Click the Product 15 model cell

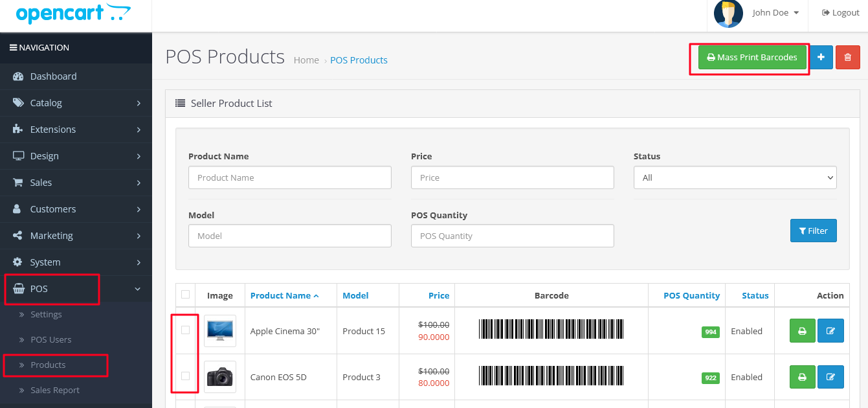(x=364, y=331)
